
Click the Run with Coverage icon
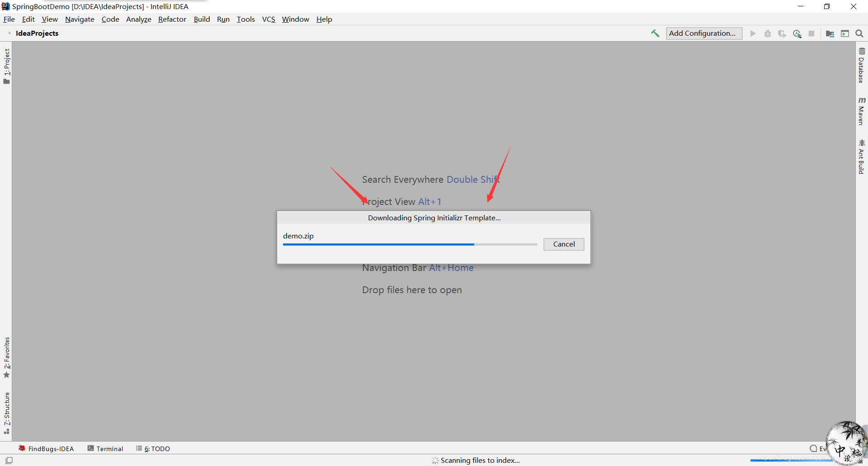tap(782, 33)
